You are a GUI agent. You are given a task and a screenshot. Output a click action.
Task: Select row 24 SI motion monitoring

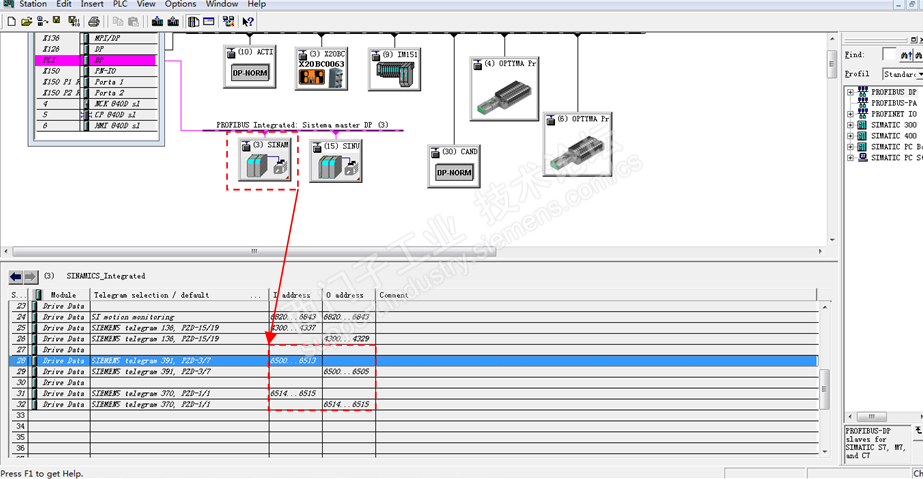414,317
